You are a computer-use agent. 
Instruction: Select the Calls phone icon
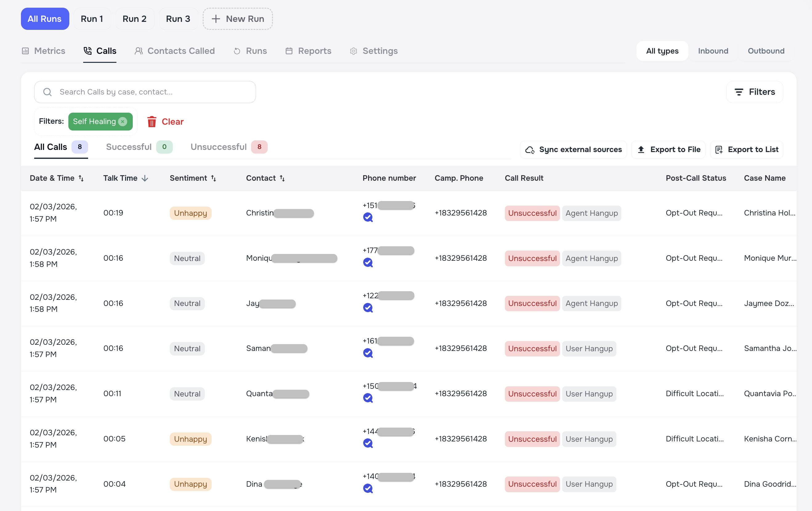88,50
